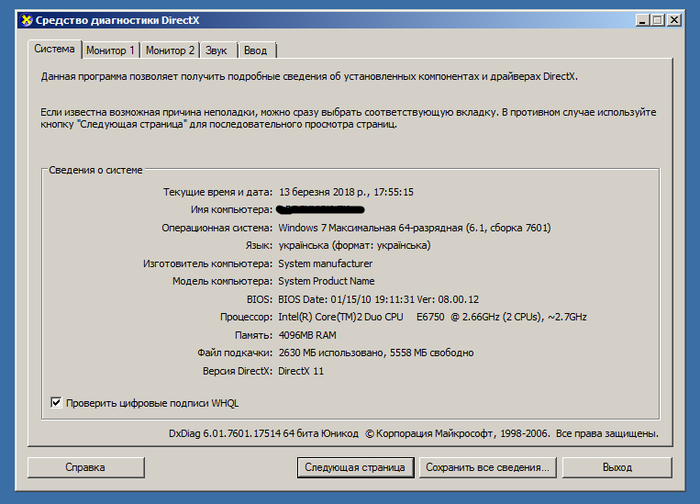Screen dimensions: 700x504
Task: Click the DxDiag 6.01.7601.17514 version text
Action: tap(264, 433)
